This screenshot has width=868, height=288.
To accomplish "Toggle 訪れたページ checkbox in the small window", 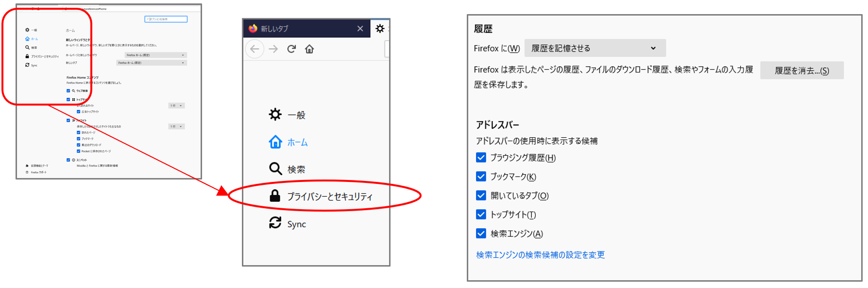I will click(78, 132).
